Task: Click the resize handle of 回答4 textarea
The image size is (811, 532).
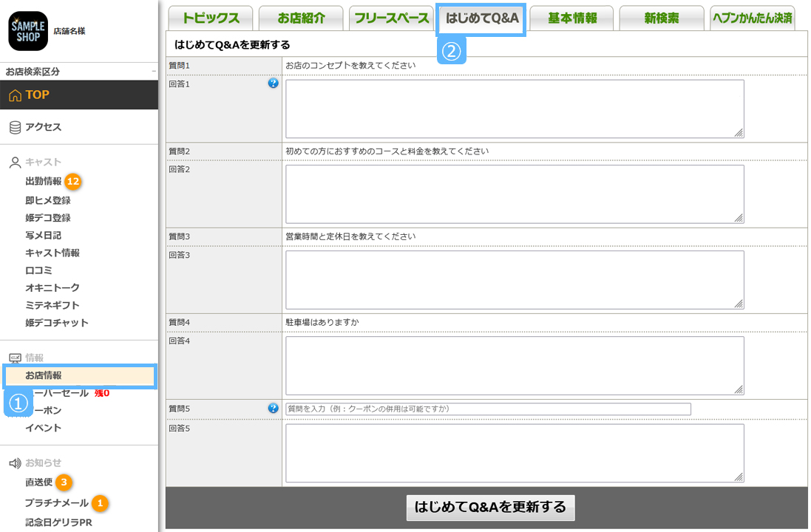Action: [739, 389]
